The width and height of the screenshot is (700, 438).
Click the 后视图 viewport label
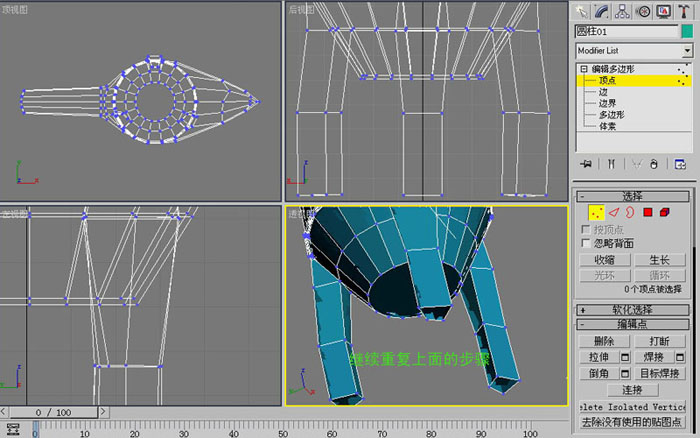click(301, 10)
